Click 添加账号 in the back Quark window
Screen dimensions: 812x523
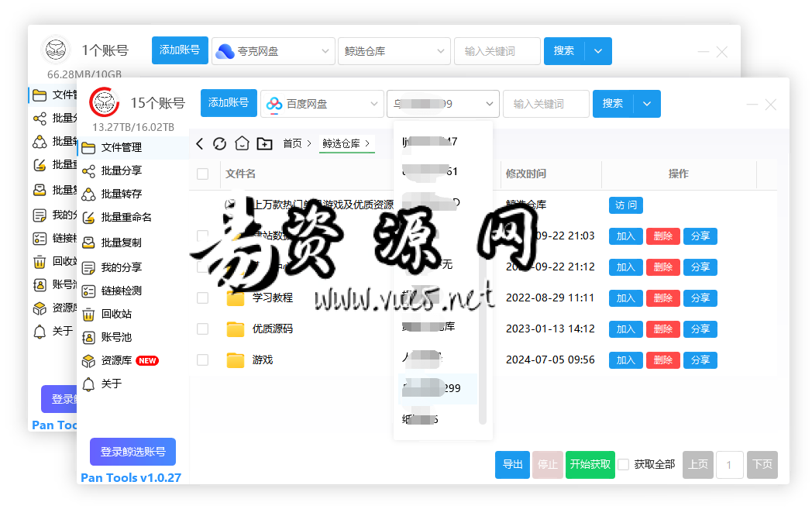180,50
